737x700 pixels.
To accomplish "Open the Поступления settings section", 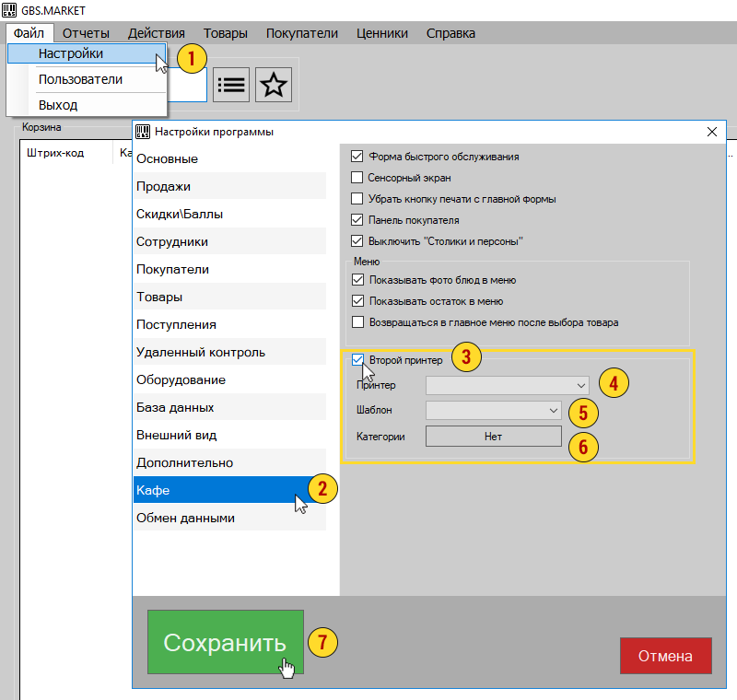I will [x=229, y=324].
